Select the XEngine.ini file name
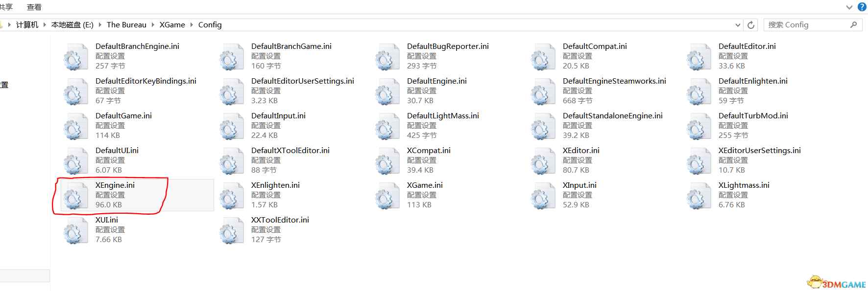Screen dimensions: 868x291 (x=115, y=185)
